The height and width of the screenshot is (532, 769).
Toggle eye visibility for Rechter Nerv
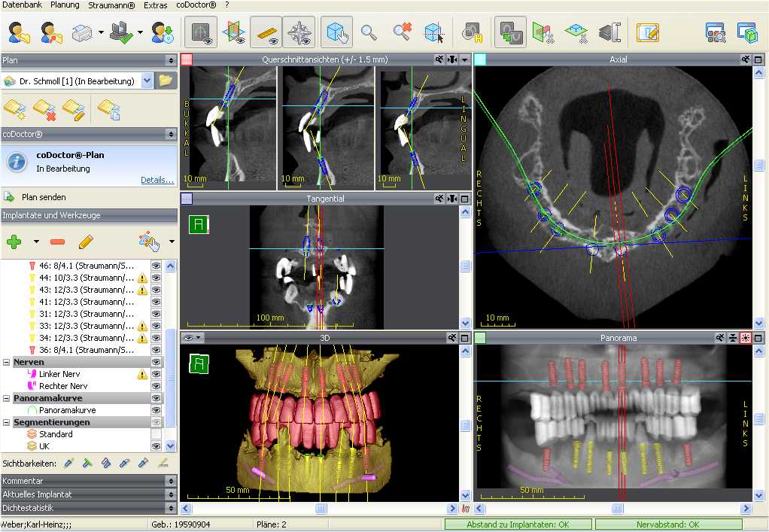156,386
